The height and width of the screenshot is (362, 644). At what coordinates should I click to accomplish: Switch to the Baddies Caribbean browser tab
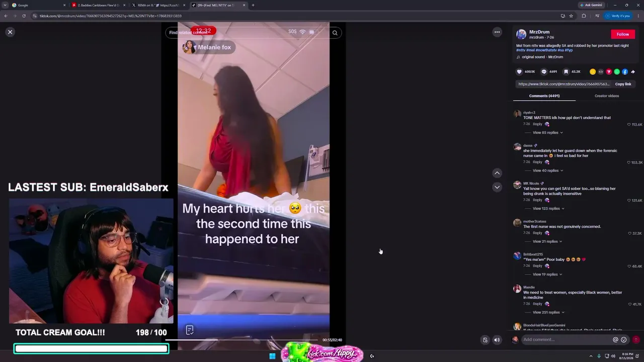coord(98,5)
